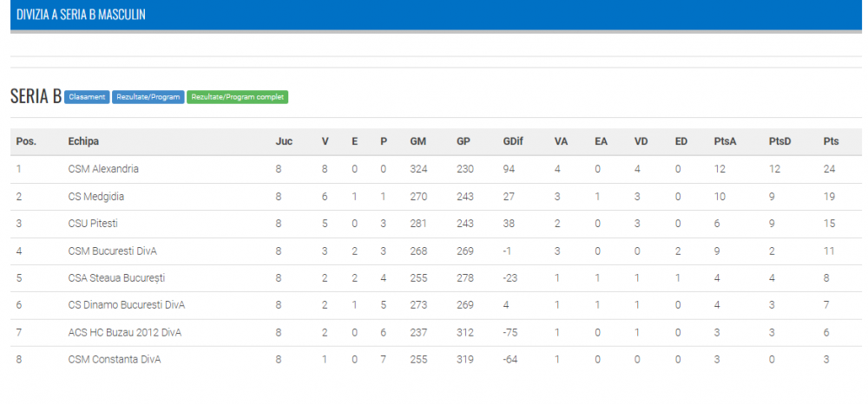868x404 pixels.
Task: Click the GDif column header
Action: coord(514,141)
